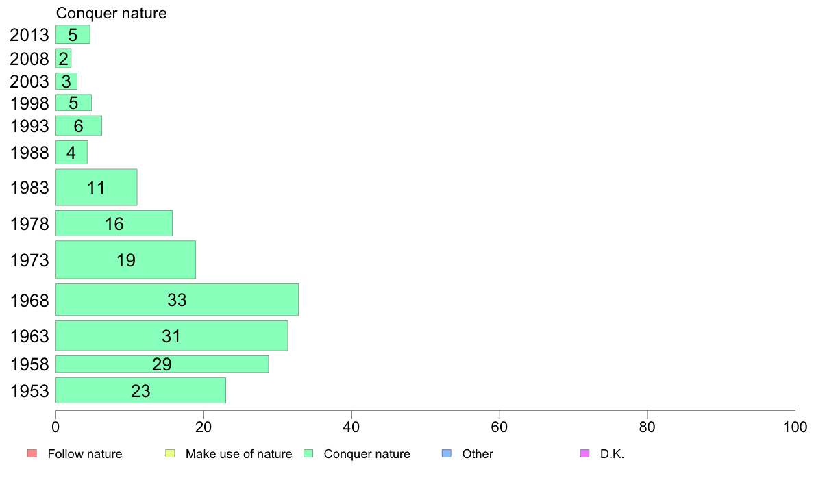Select the 1993 bar showing 6
The image size is (814, 504).
[78, 125]
